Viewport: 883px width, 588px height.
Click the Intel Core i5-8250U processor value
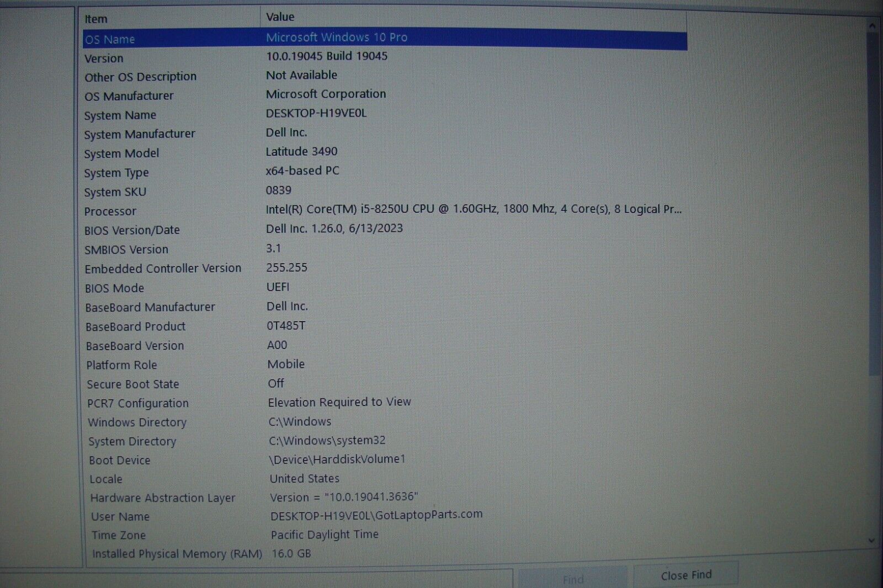(x=474, y=210)
